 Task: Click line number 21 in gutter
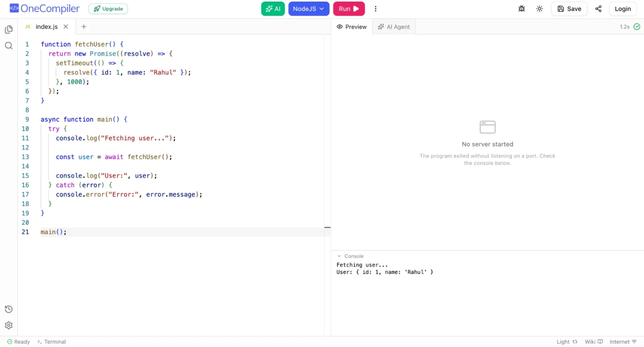pos(25,232)
